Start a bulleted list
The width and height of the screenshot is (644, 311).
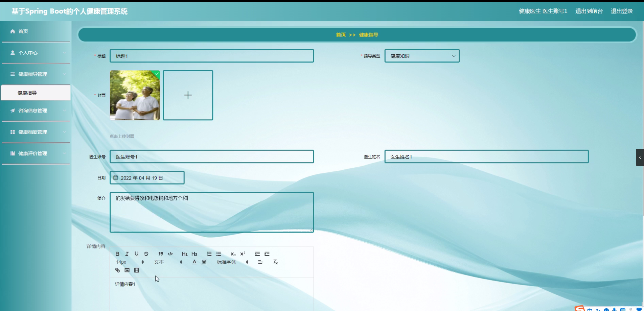tap(219, 254)
